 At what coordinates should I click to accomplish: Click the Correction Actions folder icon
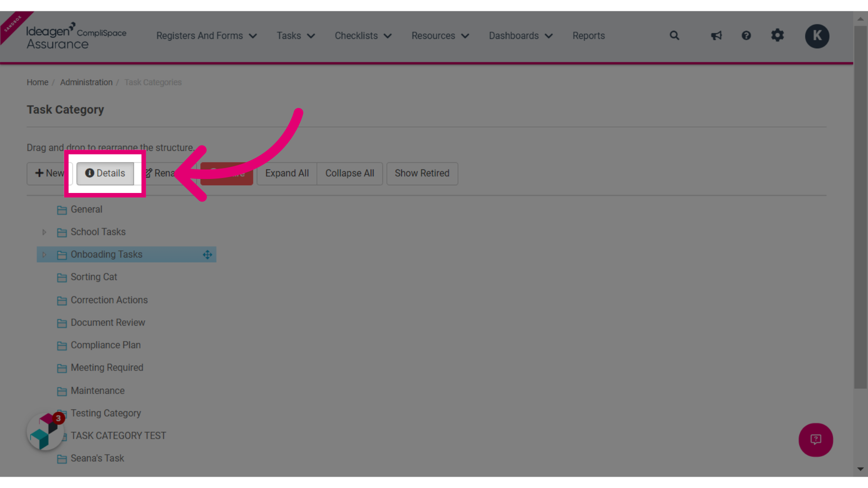coord(62,301)
